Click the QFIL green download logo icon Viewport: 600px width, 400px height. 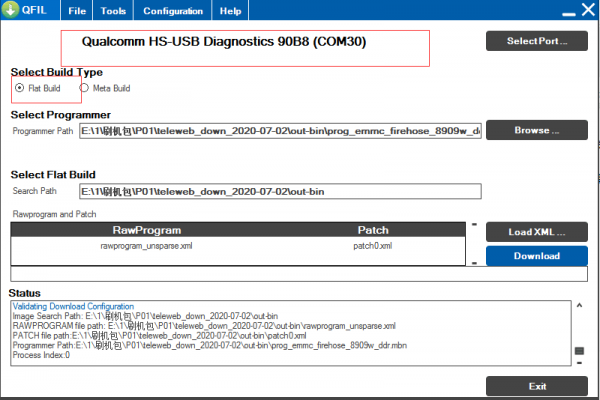tap(10, 10)
